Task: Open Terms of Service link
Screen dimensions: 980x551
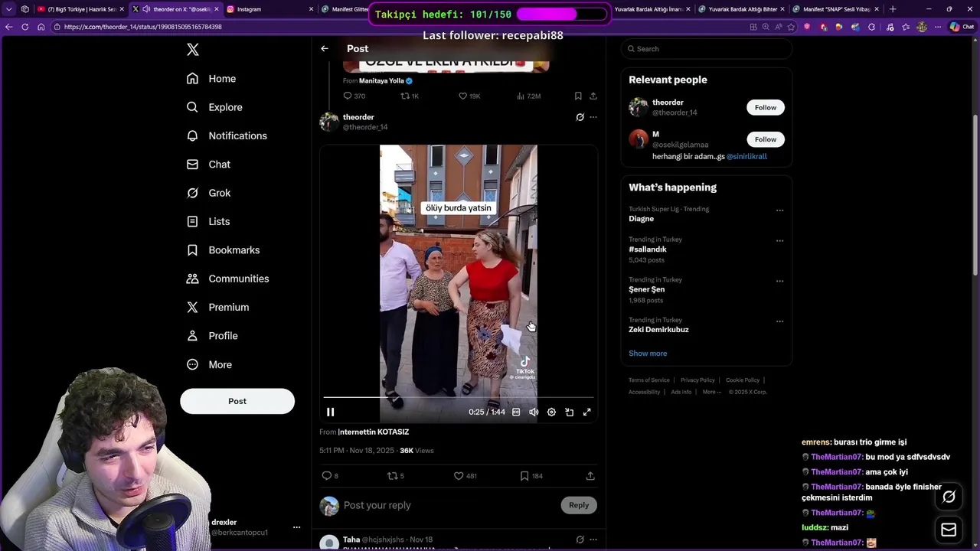Action: tap(649, 380)
